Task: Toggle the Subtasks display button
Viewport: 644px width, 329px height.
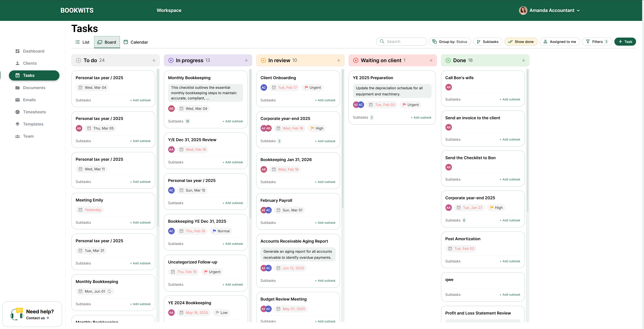Action: tap(487, 42)
